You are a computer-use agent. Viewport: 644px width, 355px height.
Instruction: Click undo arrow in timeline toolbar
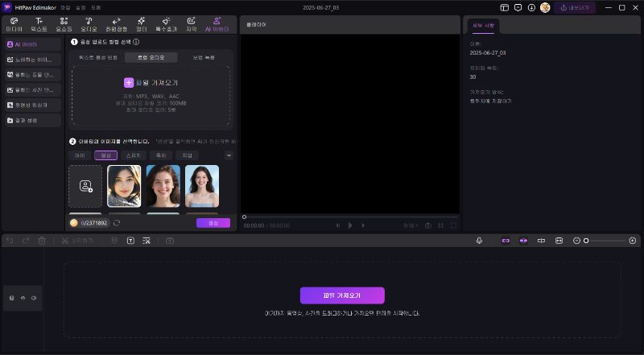(10, 241)
